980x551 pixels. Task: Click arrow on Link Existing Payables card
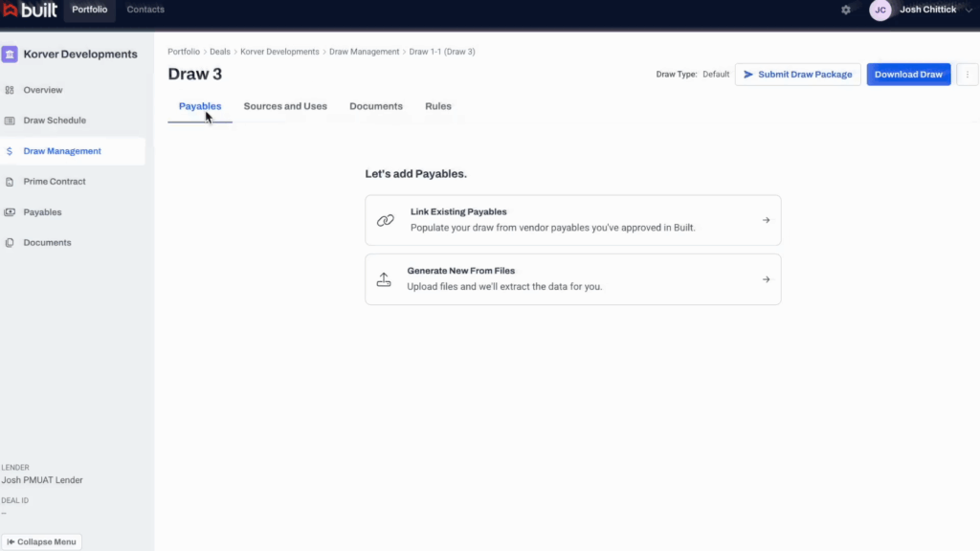766,220
